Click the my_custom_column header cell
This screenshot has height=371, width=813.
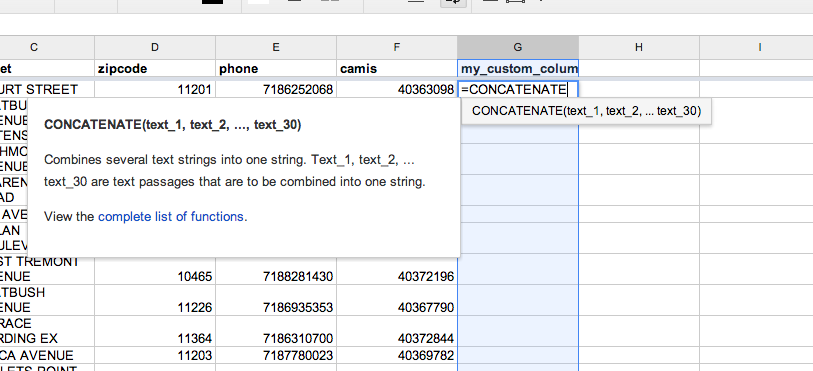click(518, 68)
